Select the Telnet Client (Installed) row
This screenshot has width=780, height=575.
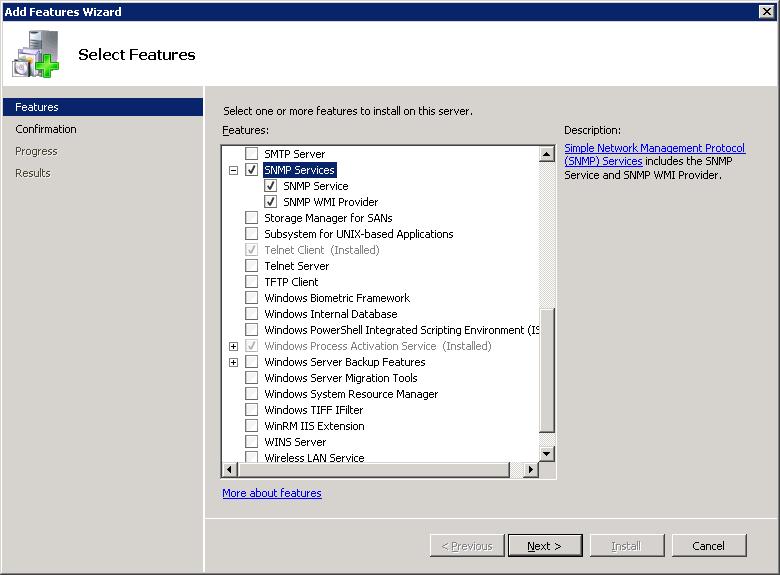click(322, 250)
